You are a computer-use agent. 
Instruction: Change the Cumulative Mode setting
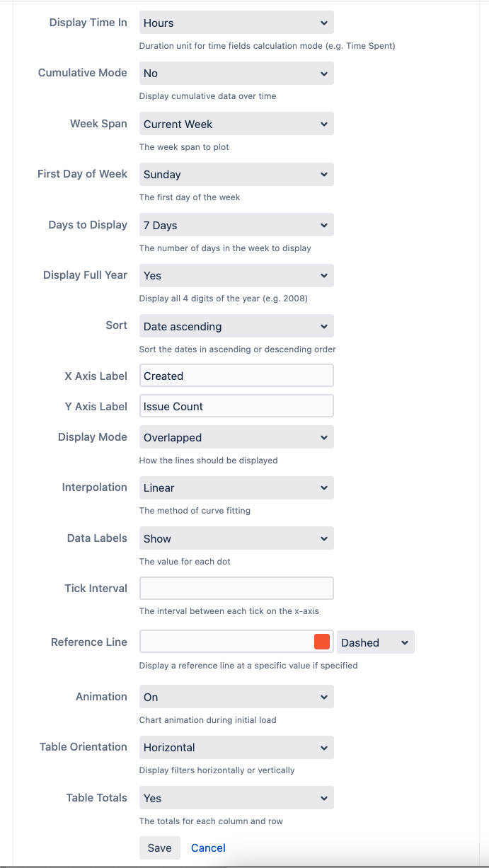[x=236, y=73]
